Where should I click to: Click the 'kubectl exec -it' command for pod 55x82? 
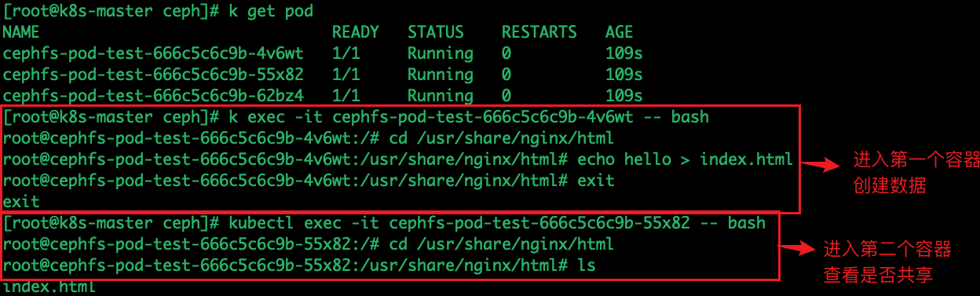point(497,223)
